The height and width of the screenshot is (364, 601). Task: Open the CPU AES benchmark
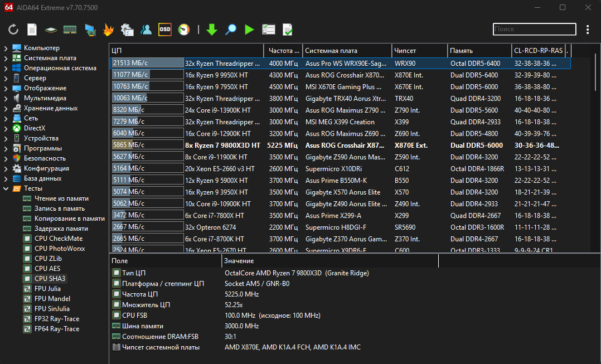tap(47, 269)
